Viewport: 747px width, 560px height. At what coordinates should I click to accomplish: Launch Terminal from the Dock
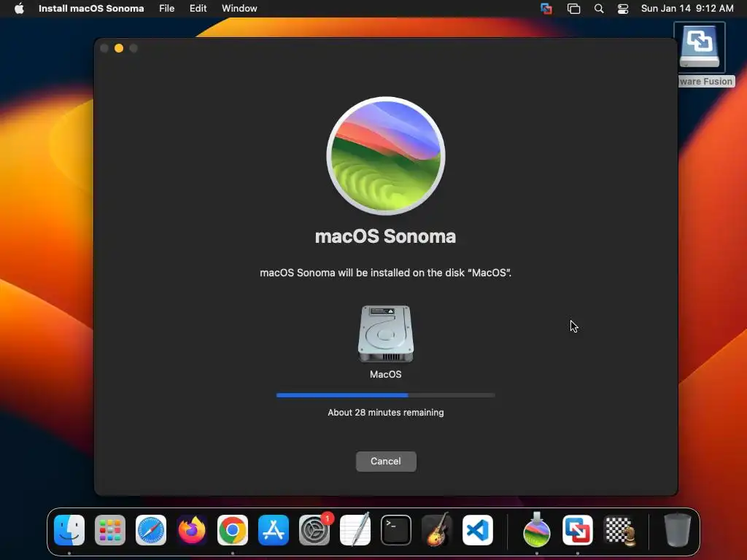point(396,530)
